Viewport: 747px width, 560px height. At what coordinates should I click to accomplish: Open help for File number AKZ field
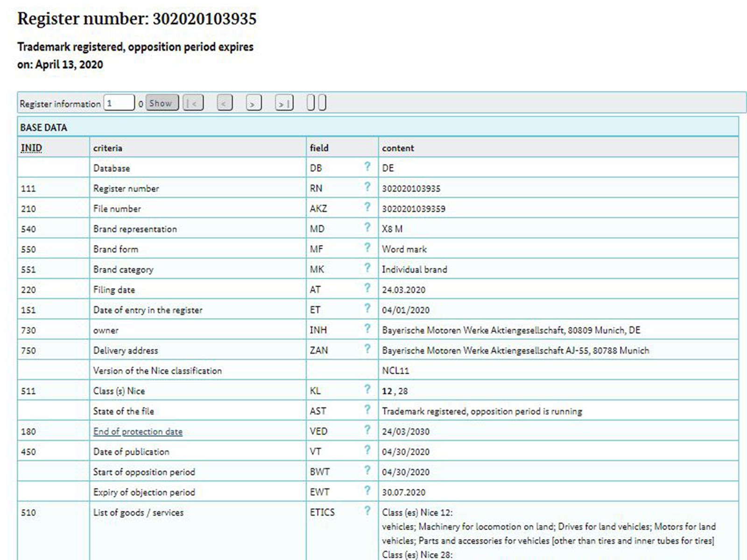coord(367,207)
